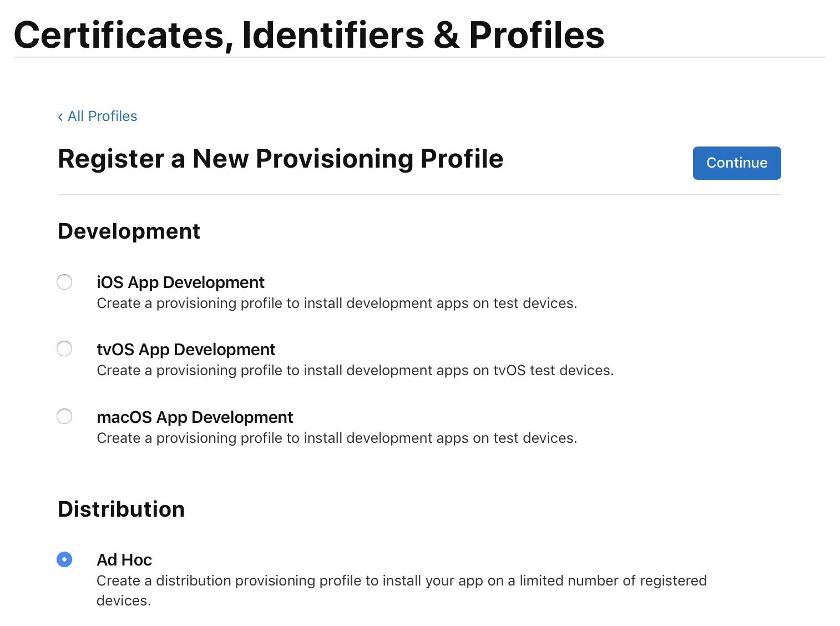Click the Register a New Provisioning Profile heading
Image resolution: width=840 pixels, height=626 pixels.
pos(280,159)
